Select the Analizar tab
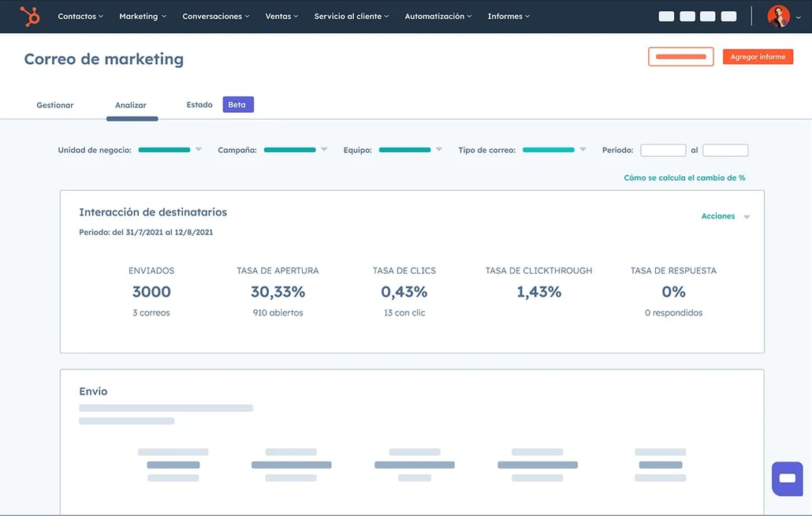 click(x=131, y=105)
